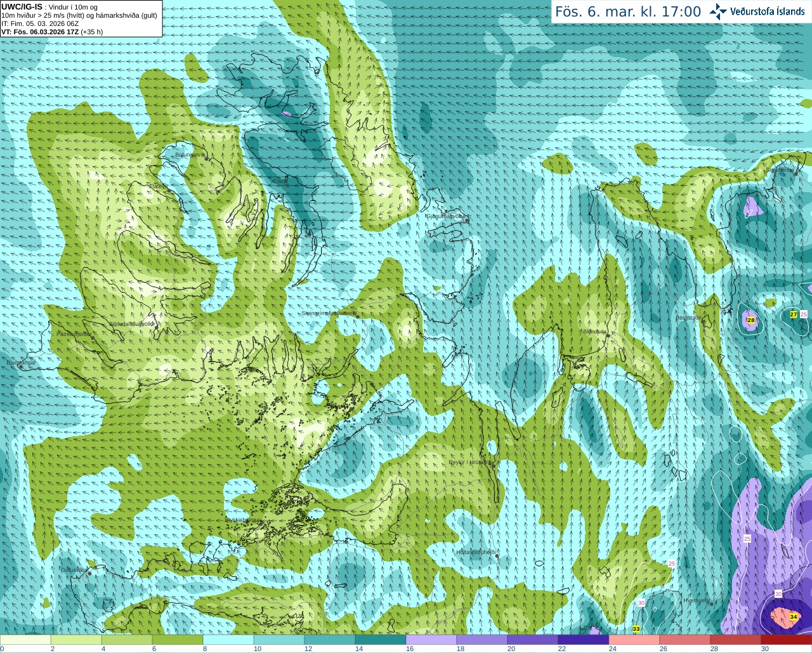Click the Bíldudalsflugvöllur station label
Screen dimensions: 812x653
(132, 323)
